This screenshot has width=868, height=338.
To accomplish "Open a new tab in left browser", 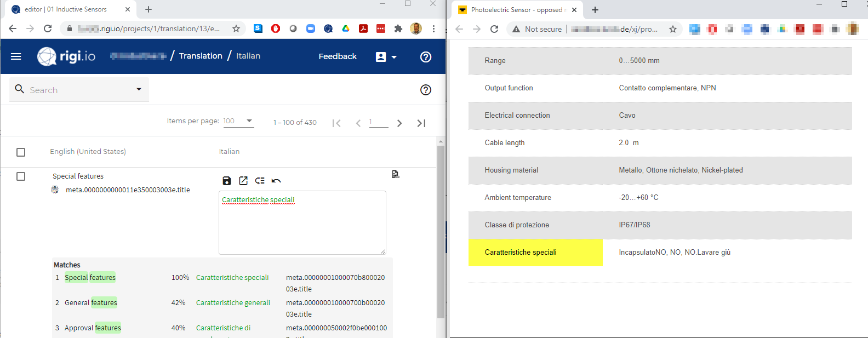I will [x=149, y=9].
